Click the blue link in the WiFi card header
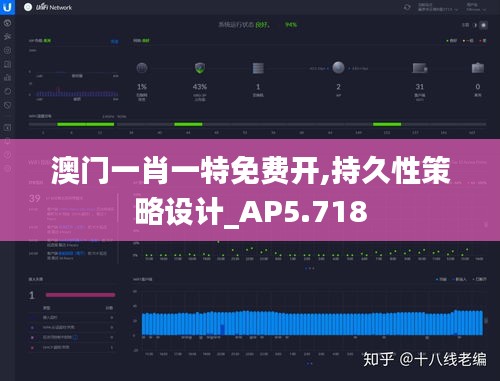500x381 pixels. [114, 42]
